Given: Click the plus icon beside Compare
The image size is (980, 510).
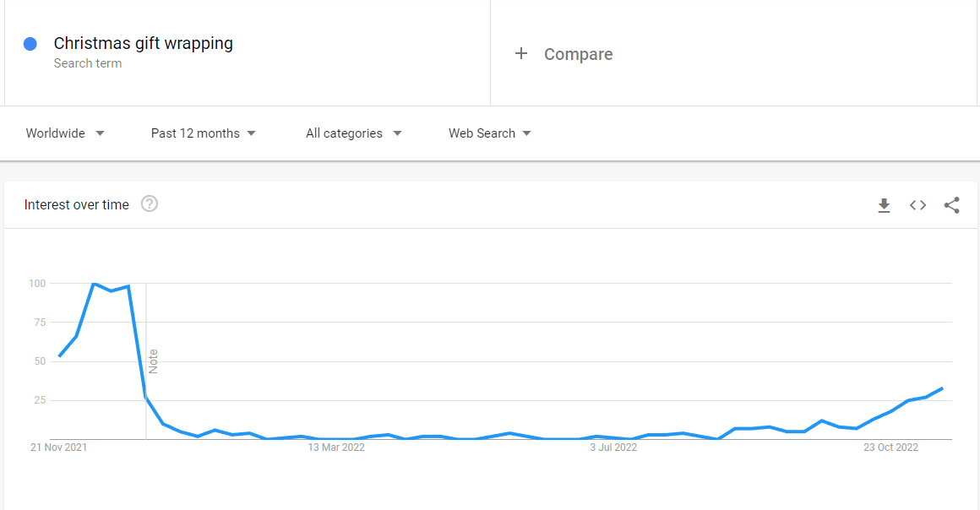Looking at the screenshot, I should (521, 54).
